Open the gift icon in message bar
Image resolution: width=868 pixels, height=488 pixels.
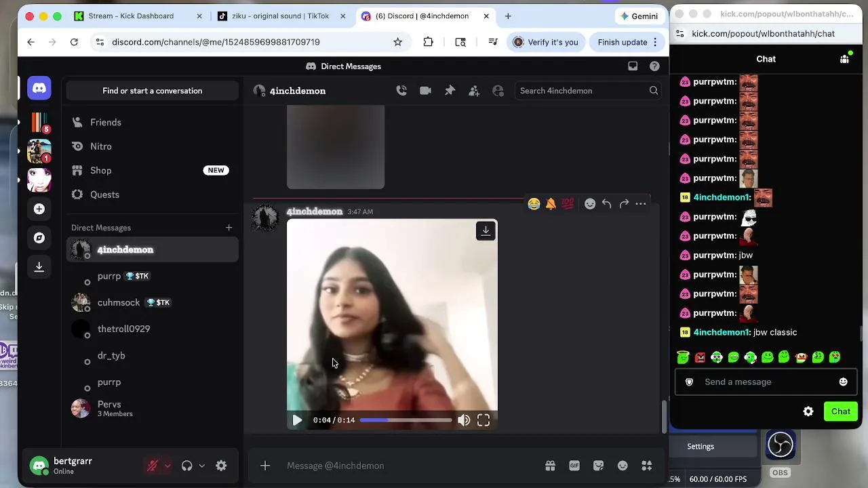coord(550,466)
